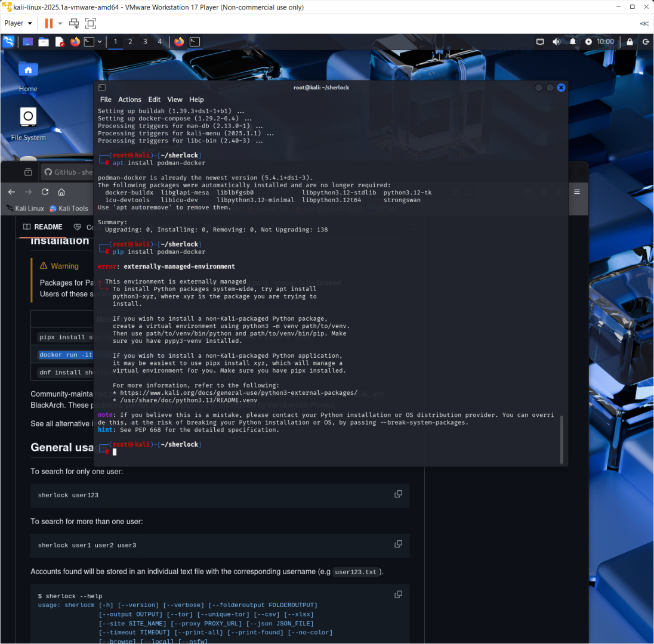Switch to workspace 2
This screenshot has width=654, height=644.
(x=130, y=42)
